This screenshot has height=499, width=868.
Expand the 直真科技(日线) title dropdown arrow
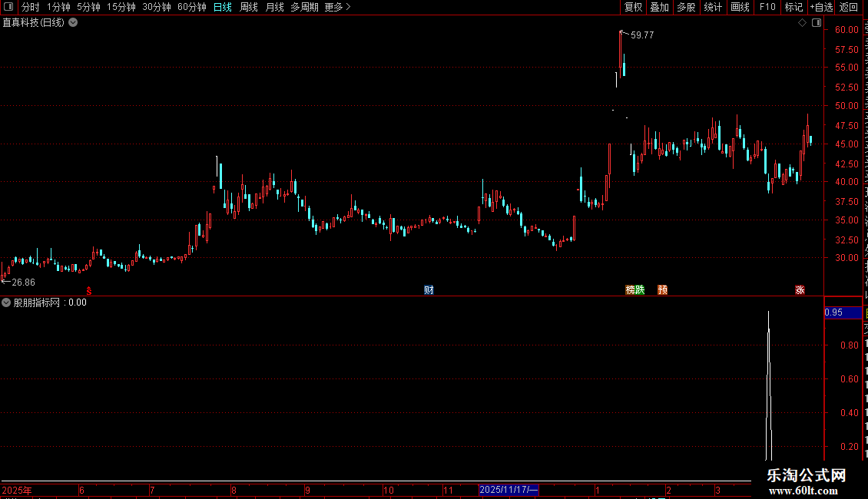pyautogui.click(x=73, y=23)
